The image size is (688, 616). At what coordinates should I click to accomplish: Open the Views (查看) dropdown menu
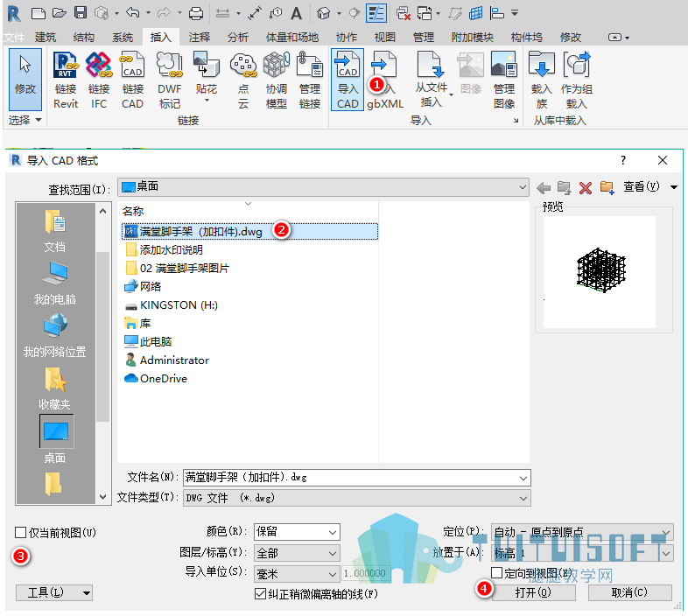[x=650, y=187]
